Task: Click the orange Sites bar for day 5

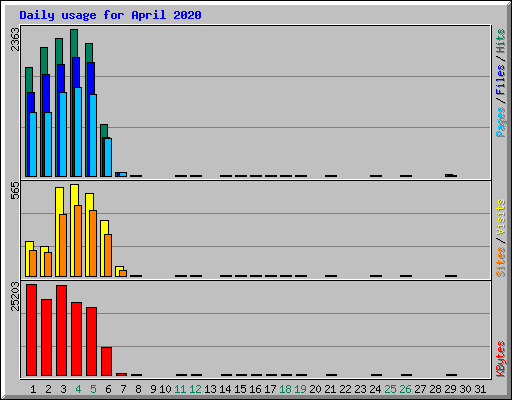Action: pos(93,243)
